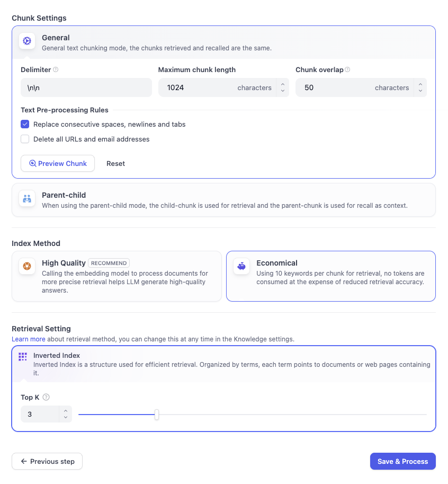Click Save & Process button
The width and height of the screenshot is (448, 484).
pyautogui.click(x=402, y=461)
